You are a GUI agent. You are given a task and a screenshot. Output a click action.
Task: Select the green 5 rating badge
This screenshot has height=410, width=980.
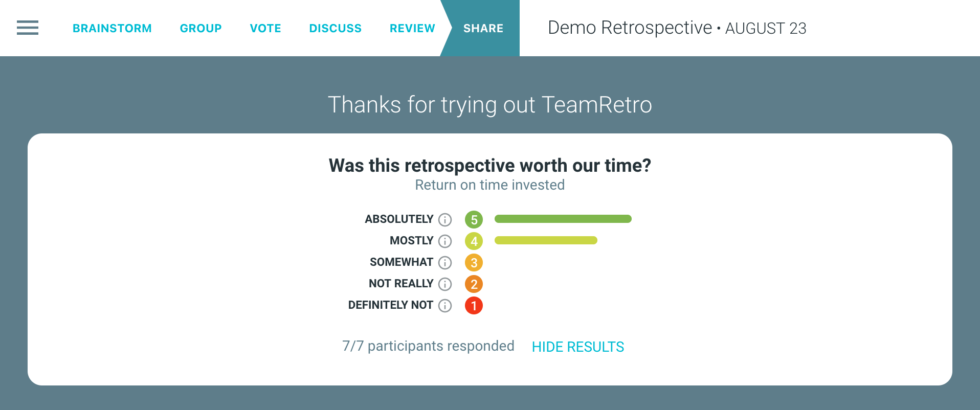(473, 219)
